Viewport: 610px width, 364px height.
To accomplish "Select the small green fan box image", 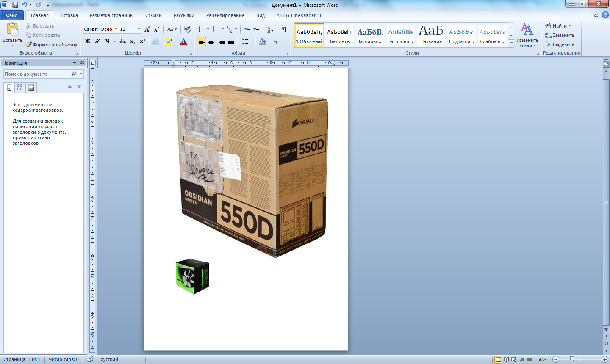I will coord(192,276).
